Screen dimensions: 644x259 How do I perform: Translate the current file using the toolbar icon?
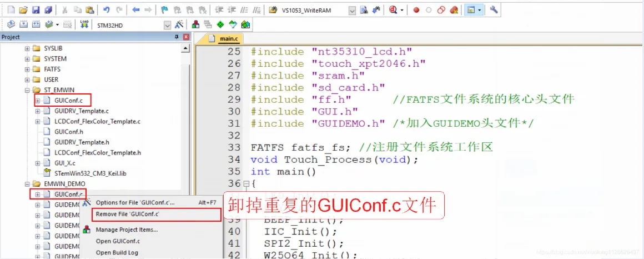(11, 24)
